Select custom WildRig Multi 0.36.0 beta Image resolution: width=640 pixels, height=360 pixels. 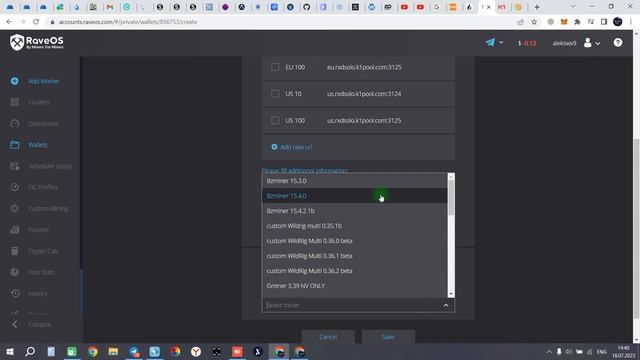[x=354, y=241]
